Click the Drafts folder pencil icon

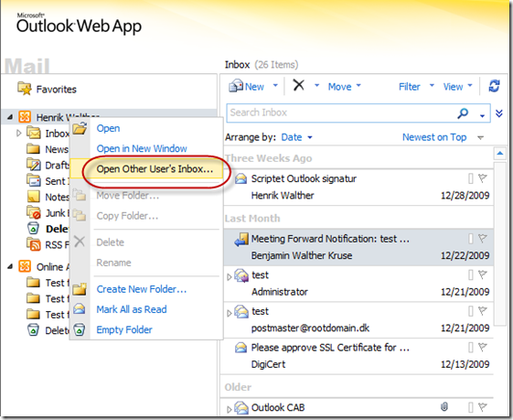pos(33,165)
